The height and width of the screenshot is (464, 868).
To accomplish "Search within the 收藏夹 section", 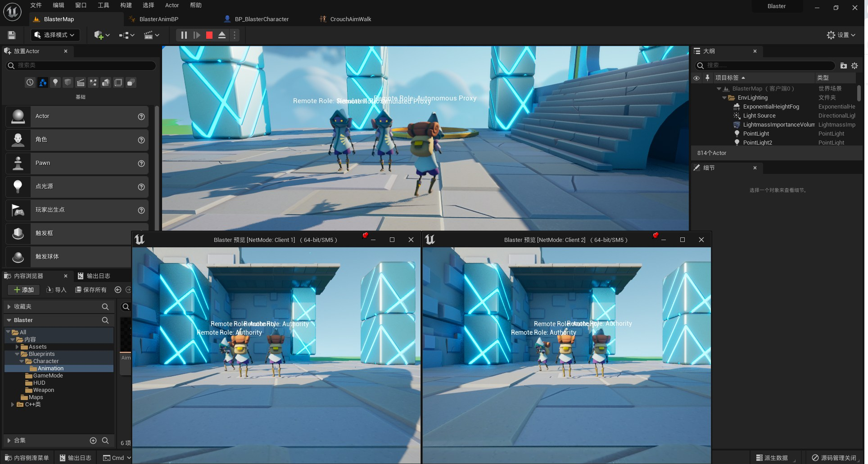I will coord(105,307).
